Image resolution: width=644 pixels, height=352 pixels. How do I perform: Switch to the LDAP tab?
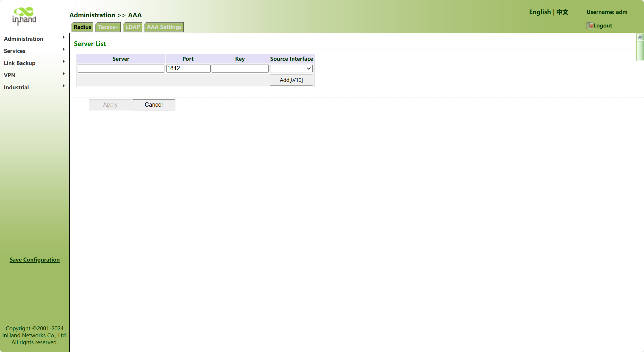[133, 27]
